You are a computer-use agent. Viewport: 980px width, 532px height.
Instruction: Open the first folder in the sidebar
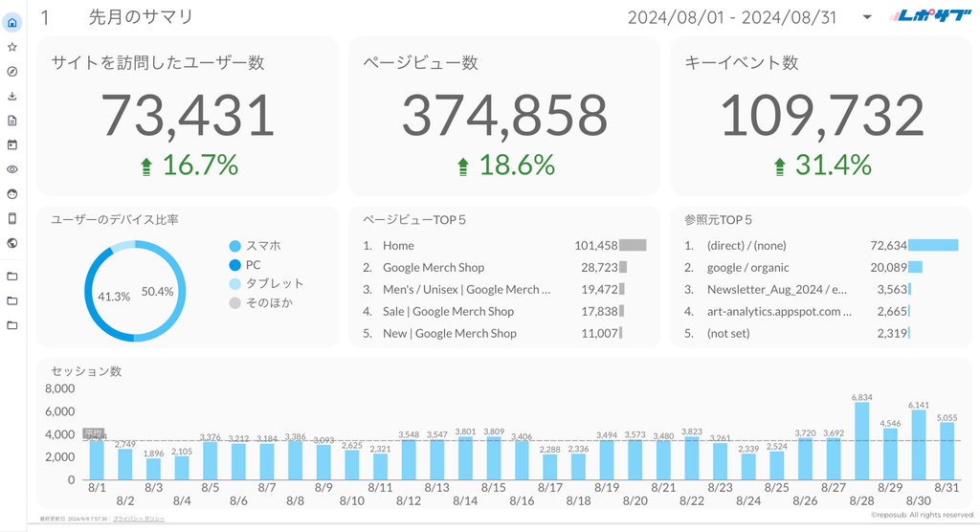pos(12,277)
